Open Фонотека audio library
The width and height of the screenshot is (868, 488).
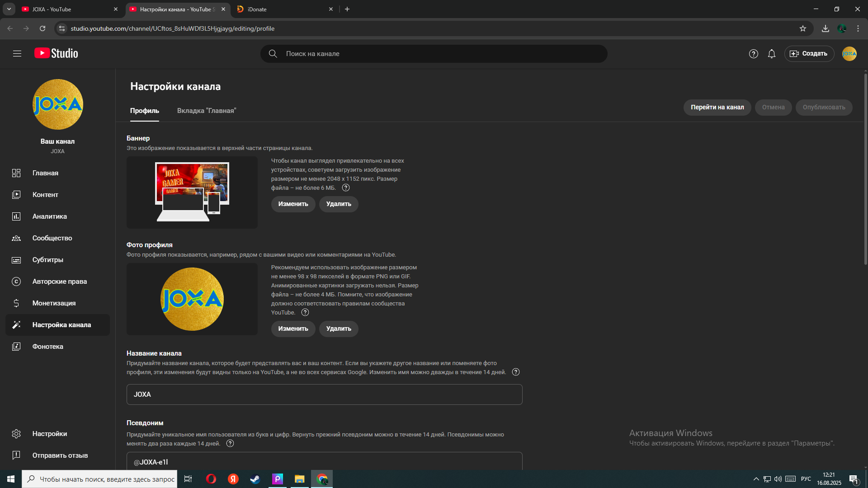click(47, 347)
